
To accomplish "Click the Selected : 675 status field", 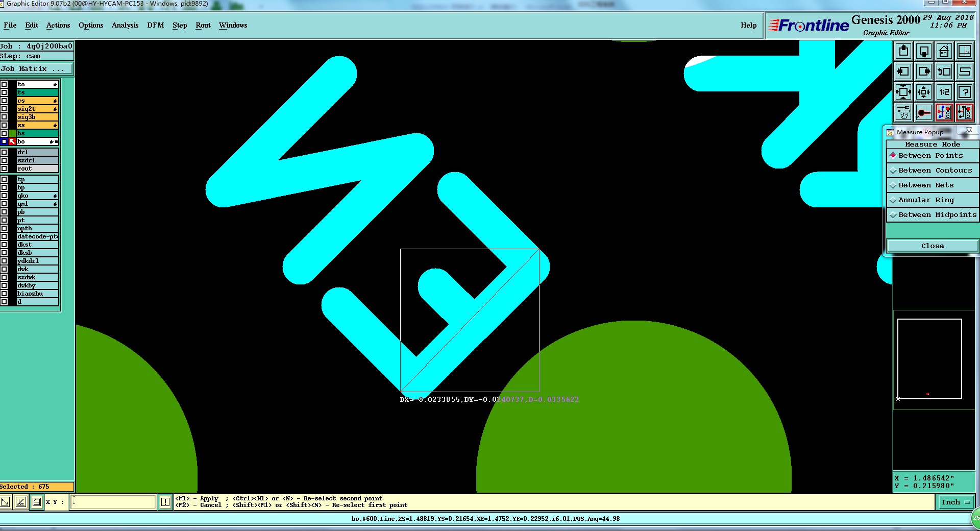I will [37, 487].
